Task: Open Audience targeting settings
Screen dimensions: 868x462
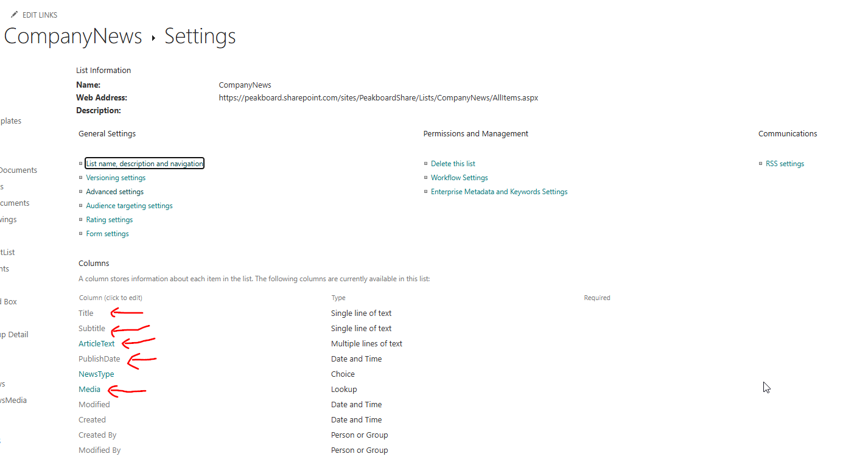Action: (129, 206)
